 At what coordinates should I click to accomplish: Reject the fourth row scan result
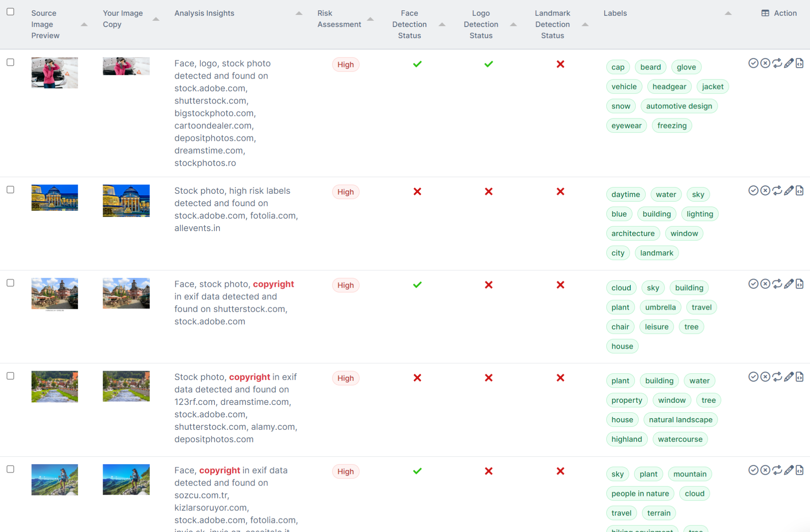click(x=765, y=377)
